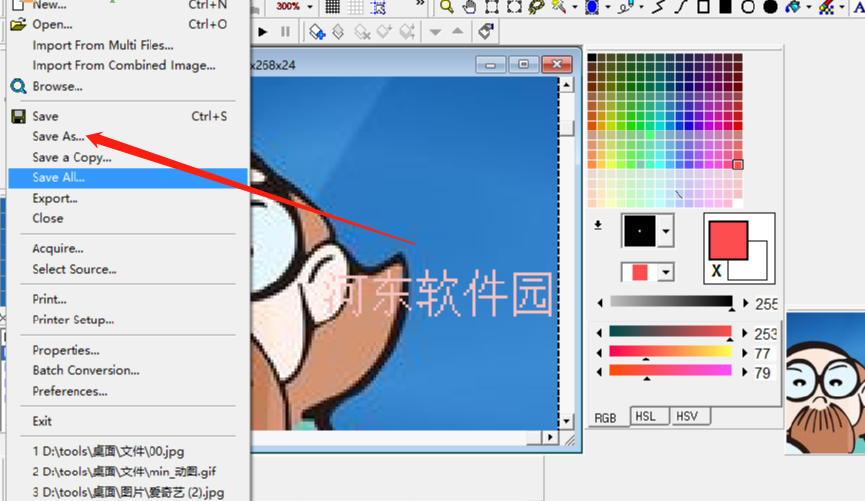Select the hollow rectangle tool
Viewport: 865px width, 501px height.
[703, 7]
